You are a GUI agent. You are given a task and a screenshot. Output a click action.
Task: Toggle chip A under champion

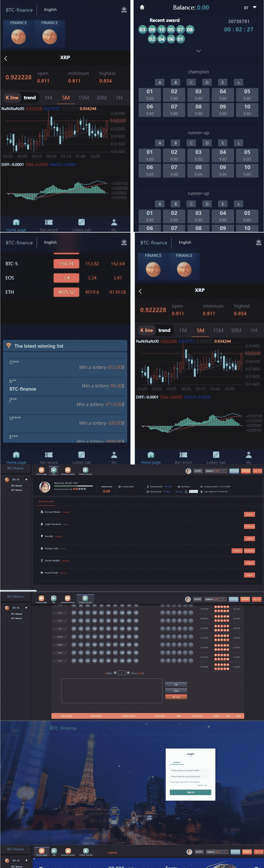coord(160,82)
